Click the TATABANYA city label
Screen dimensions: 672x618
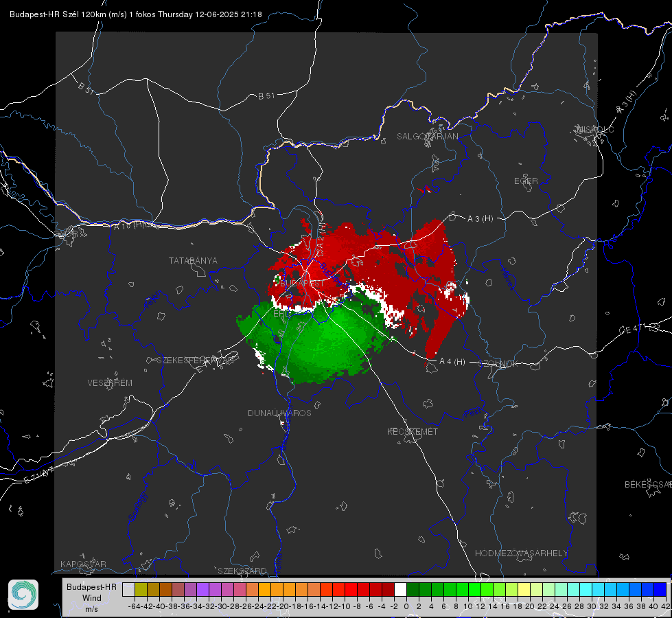tap(193, 261)
